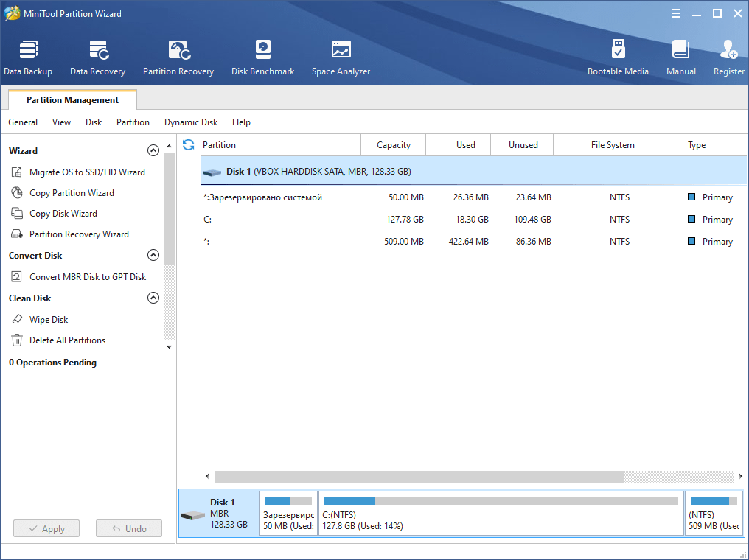Viewport: 749px width, 560px height.
Task: Sort by the Unused column header
Action: tap(523, 144)
